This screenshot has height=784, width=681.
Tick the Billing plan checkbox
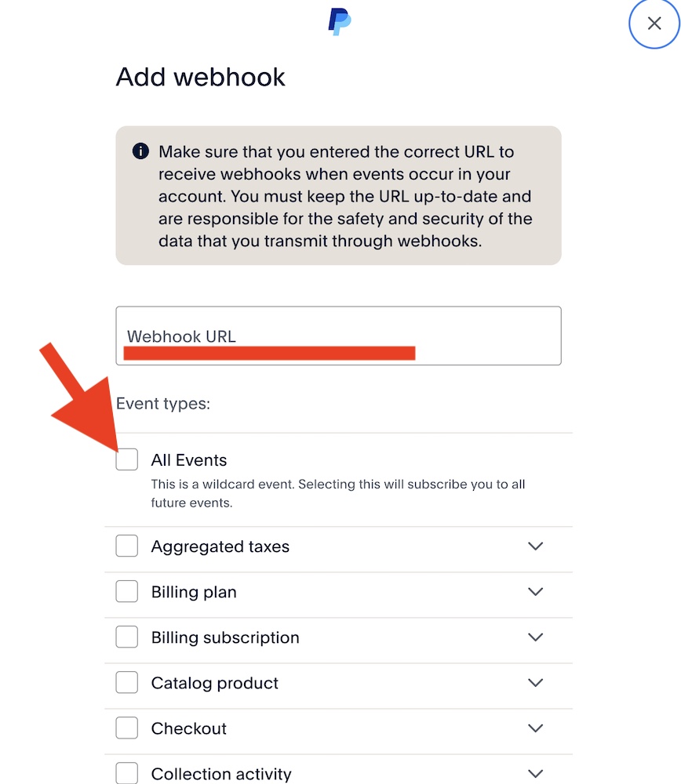coord(127,591)
